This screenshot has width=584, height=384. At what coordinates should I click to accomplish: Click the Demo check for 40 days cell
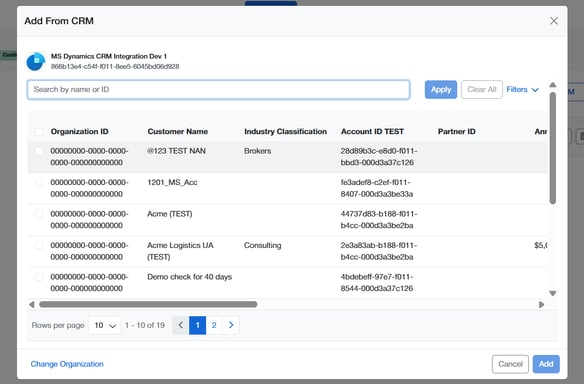[189, 277]
